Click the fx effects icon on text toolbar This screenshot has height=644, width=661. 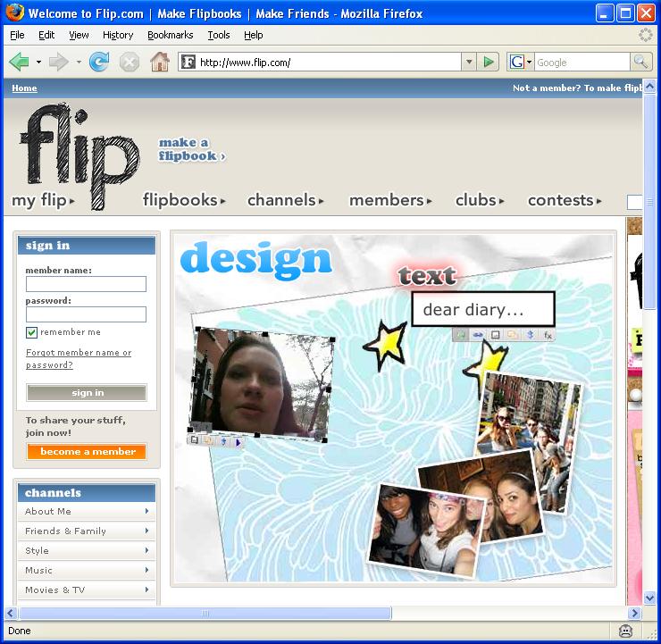click(x=548, y=335)
